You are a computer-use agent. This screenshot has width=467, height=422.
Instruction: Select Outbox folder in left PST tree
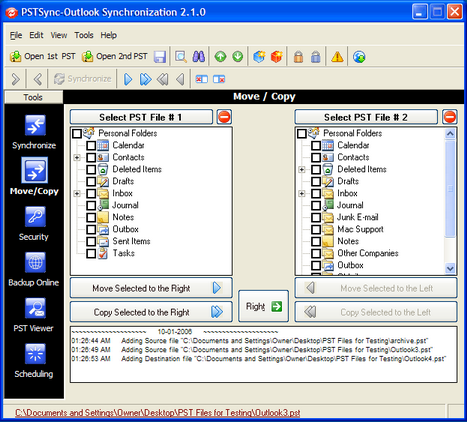[125, 229]
